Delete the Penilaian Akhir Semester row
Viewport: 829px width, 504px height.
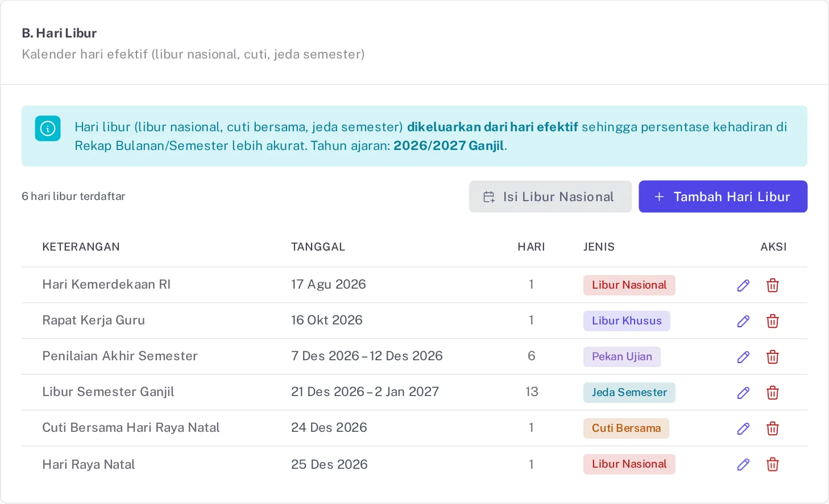tap(773, 357)
